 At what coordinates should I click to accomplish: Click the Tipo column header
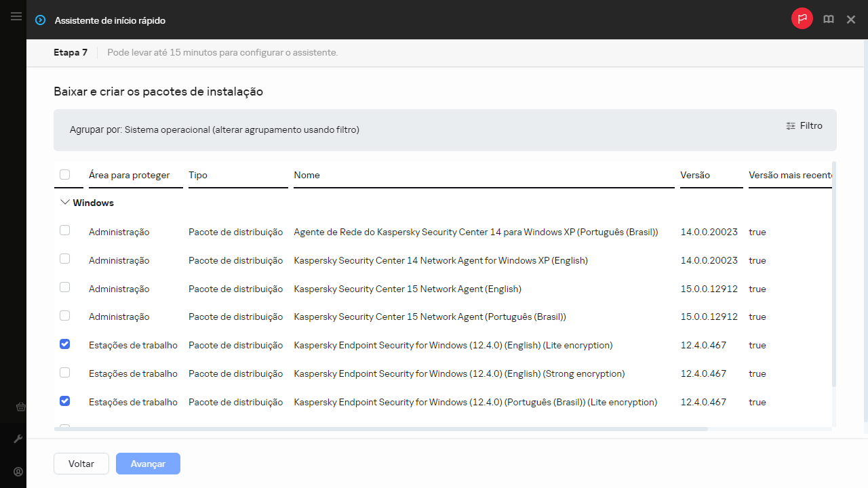198,175
